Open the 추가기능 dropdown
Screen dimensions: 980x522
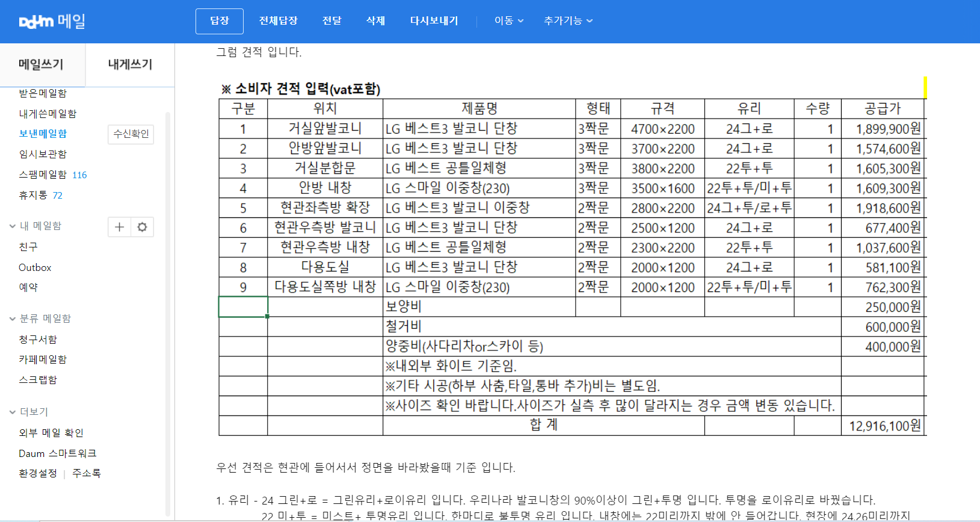(568, 21)
